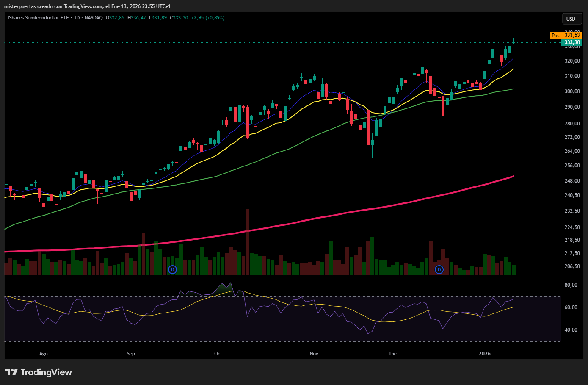Click the USD currency button

pos(571,19)
